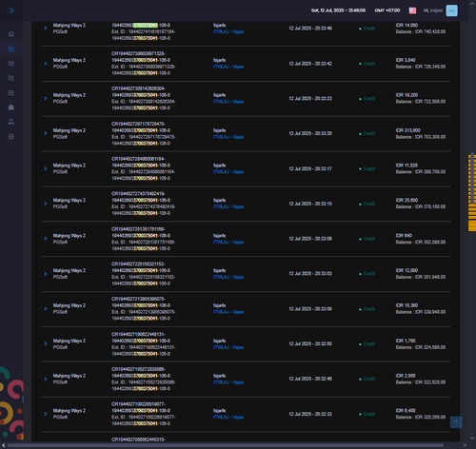Click Mahjong Ways 2 in the 20:32:55 row
Screen dimensions: 476x449
pos(69,341)
